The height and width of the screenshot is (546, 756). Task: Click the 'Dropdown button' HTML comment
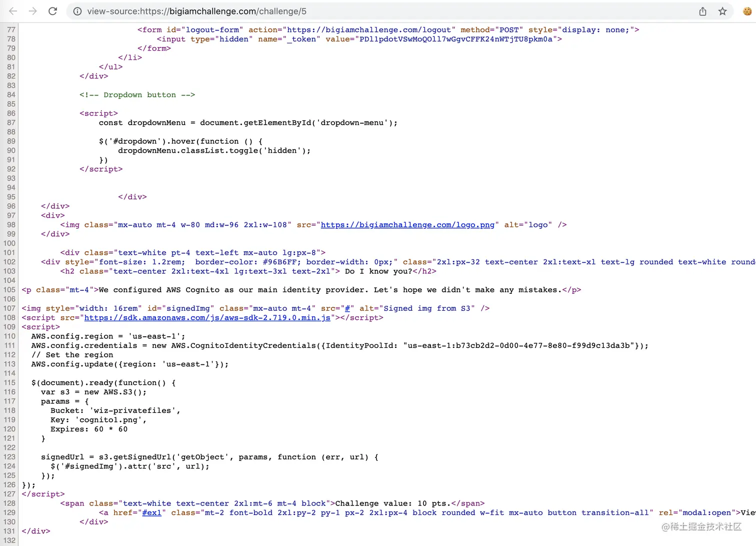pyautogui.click(x=137, y=95)
